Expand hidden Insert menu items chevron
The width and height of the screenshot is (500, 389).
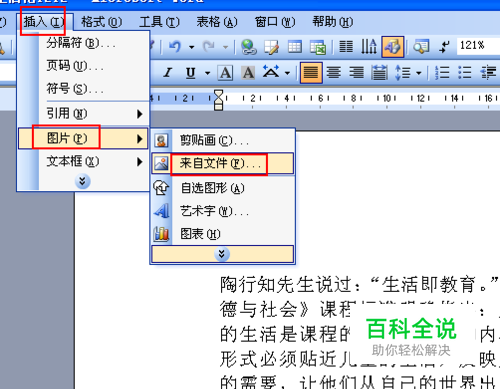pos(83,182)
